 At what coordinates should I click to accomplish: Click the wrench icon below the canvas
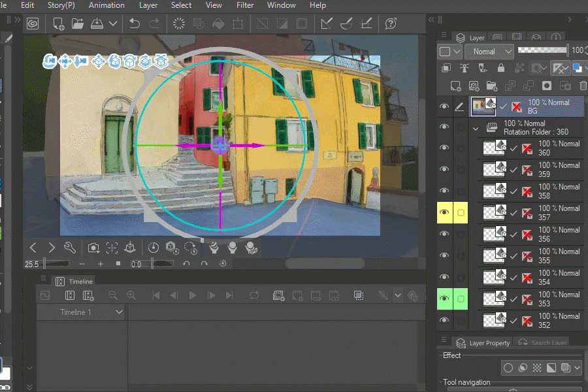[x=69, y=248]
